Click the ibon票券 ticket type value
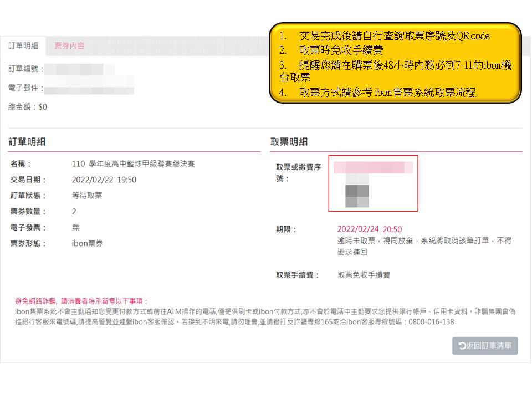 [x=87, y=243]
